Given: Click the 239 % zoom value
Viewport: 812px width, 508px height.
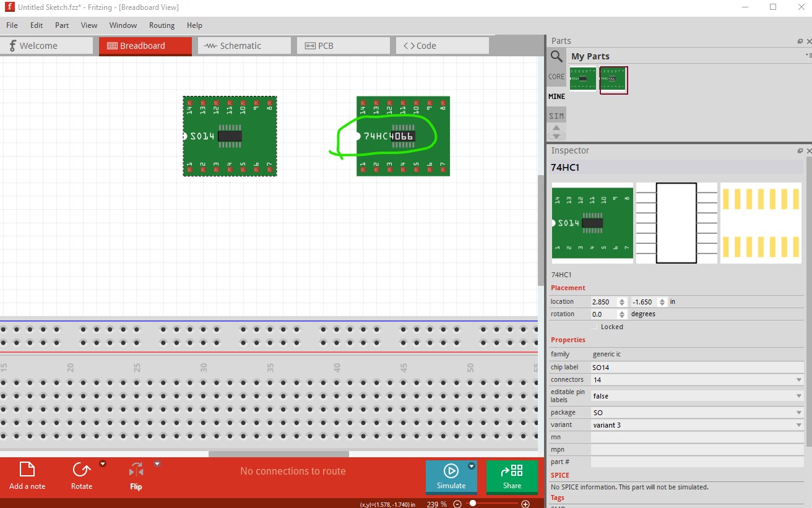Looking at the screenshot, I should [437, 504].
